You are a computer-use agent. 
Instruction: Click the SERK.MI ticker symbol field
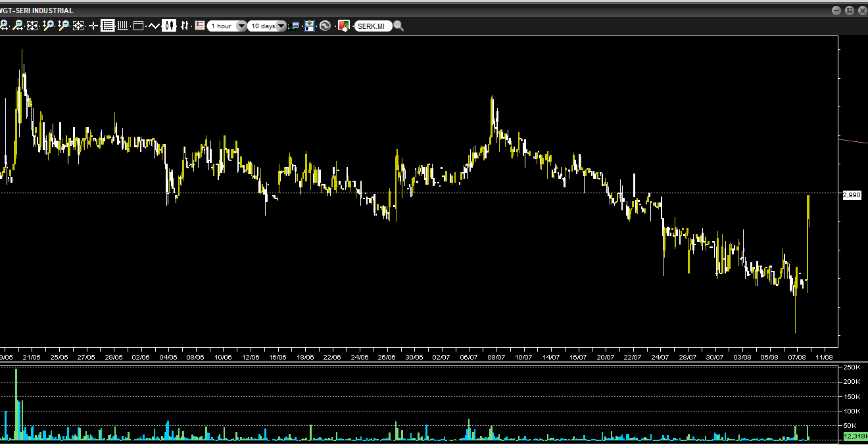(372, 26)
